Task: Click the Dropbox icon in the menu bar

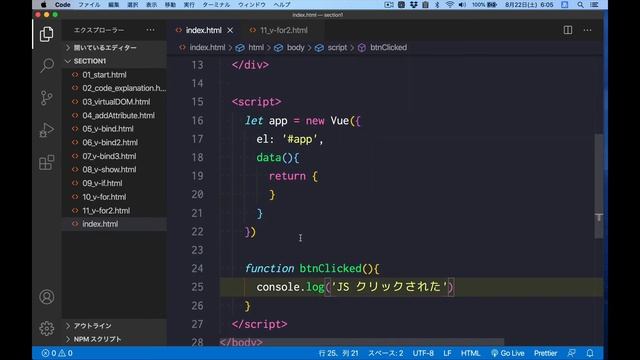Action: click(413, 4)
